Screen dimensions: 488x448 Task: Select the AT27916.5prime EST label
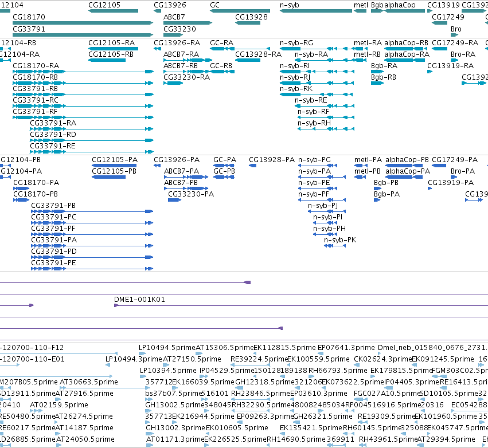point(84,394)
